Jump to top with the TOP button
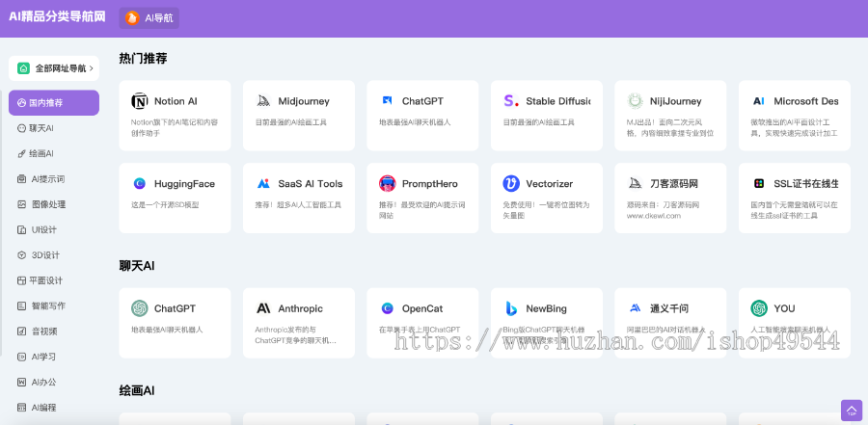Image resolution: width=868 pixels, height=425 pixels. pos(852,410)
